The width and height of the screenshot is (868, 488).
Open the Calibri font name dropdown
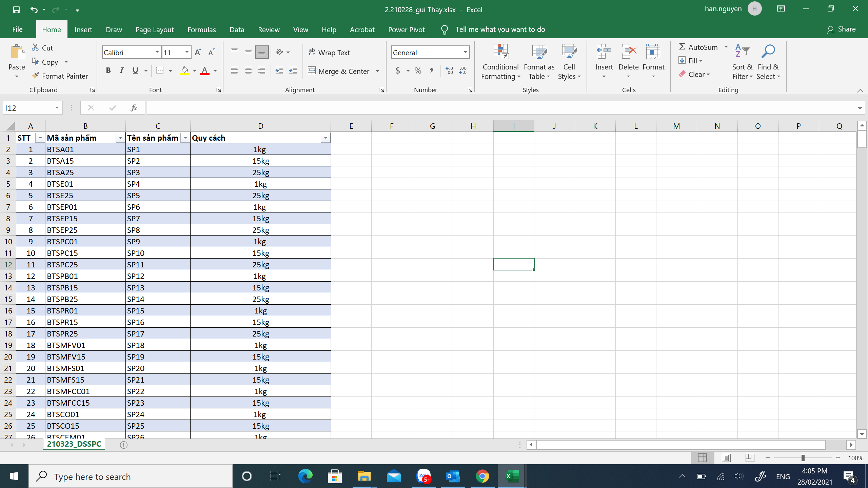pyautogui.click(x=157, y=52)
